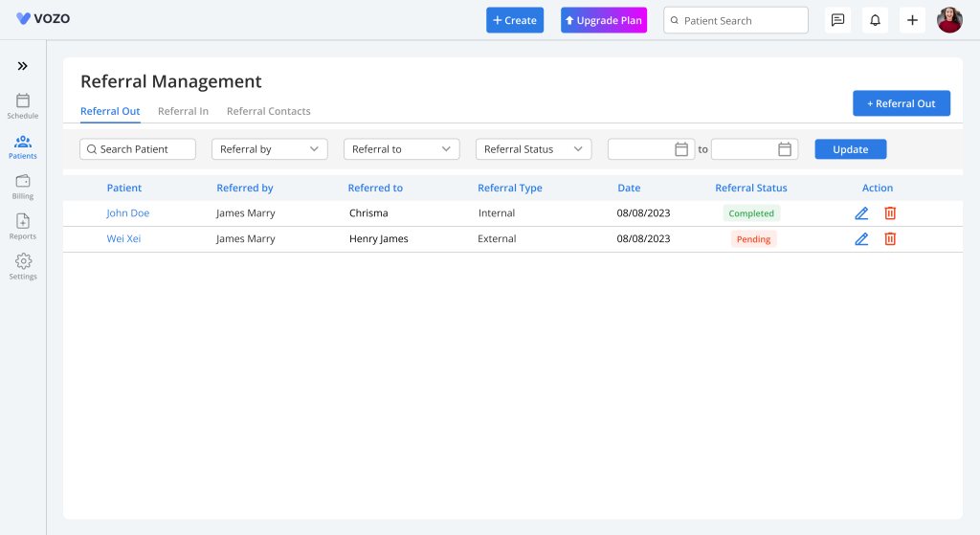The width and height of the screenshot is (980, 535).
Task: Open the Schedule calendar icon in sidebar
Action: [23, 100]
